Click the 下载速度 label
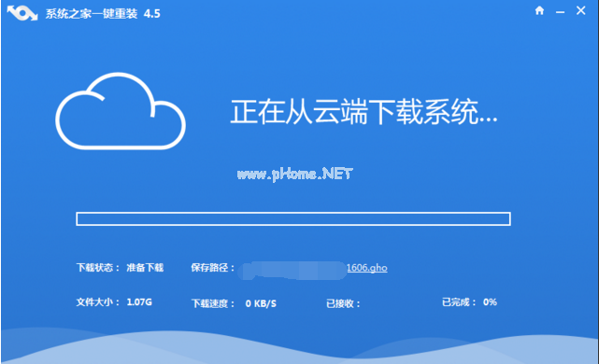 [x=213, y=303]
